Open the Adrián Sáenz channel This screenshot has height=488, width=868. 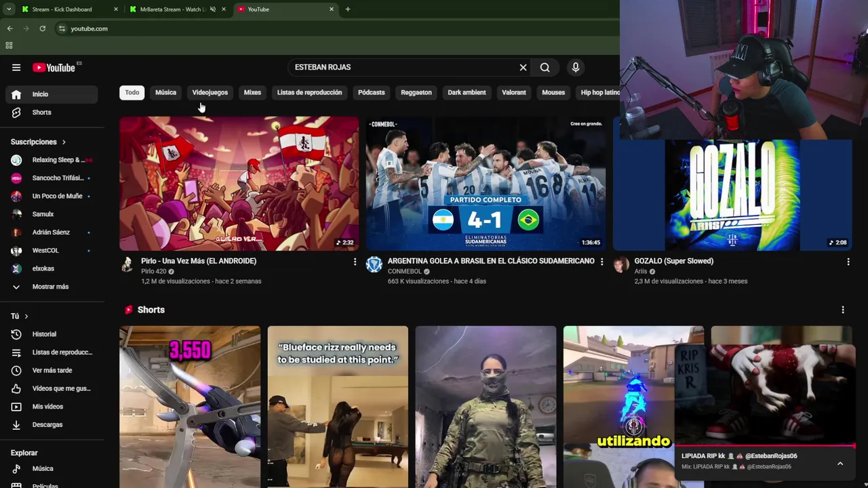click(52, 232)
